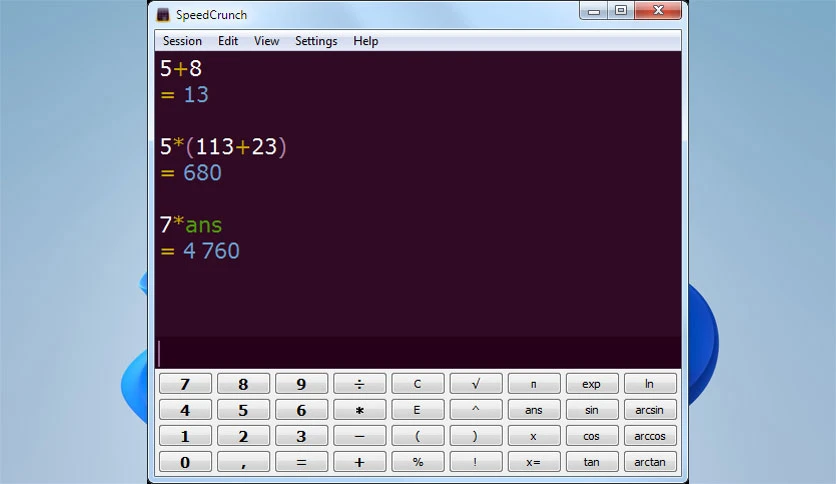Open the Settings menu
The width and height of the screenshot is (836, 484).
[x=316, y=41]
